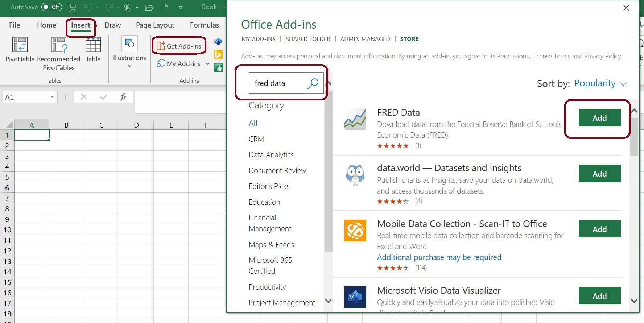Viewport: 644px width, 323px height.
Task: Click the Insert Function fx icon
Action: (x=123, y=97)
